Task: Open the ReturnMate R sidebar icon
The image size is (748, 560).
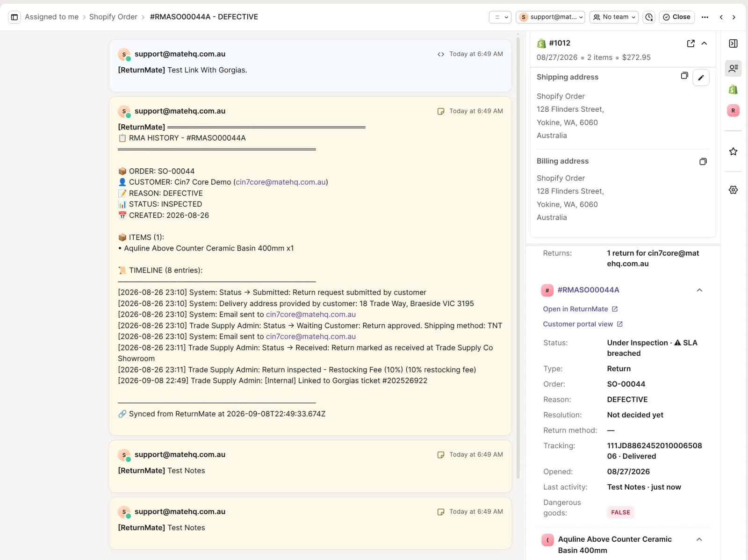Action: tap(733, 111)
